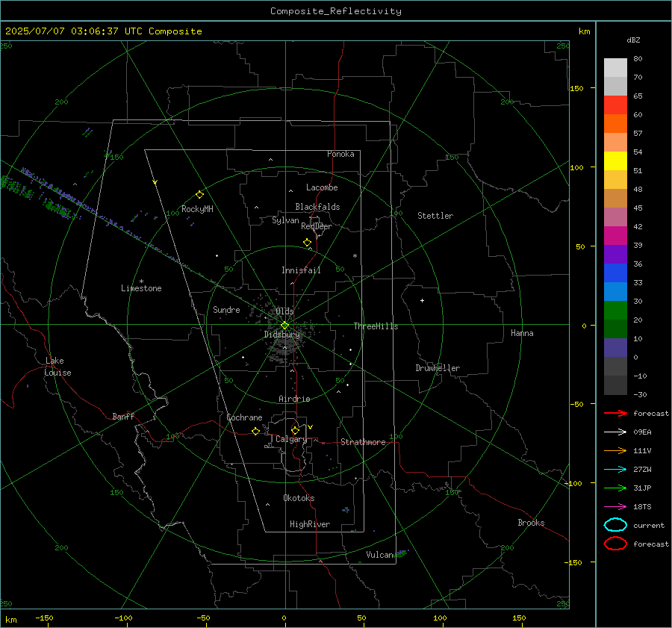Click the cyan 27ZW arrow in legend
Screen dimensions: 672x628
pos(615,470)
